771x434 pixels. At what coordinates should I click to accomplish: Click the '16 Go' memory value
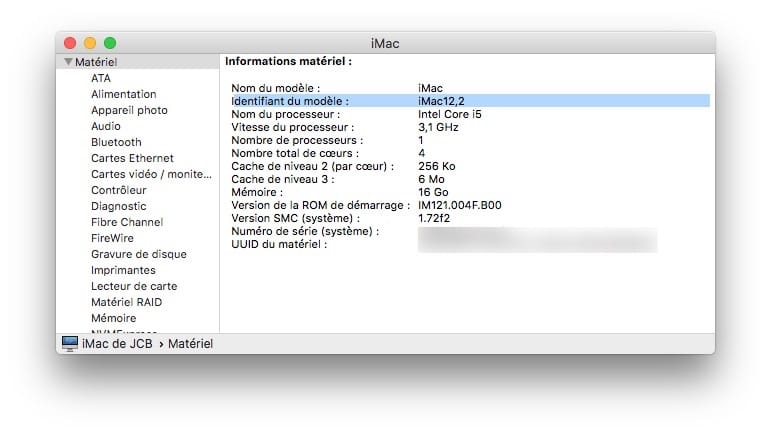click(433, 192)
